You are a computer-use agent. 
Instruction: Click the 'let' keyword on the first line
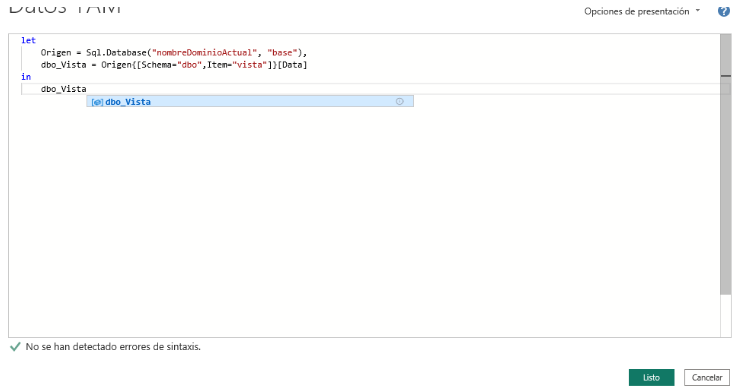[28, 40]
